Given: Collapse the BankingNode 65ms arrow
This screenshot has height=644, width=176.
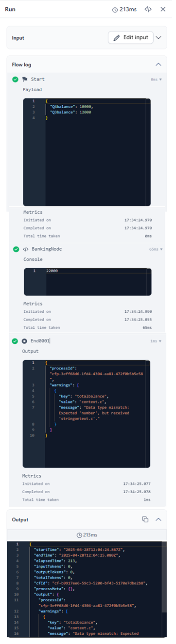Looking at the screenshot, I should (160, 249).
